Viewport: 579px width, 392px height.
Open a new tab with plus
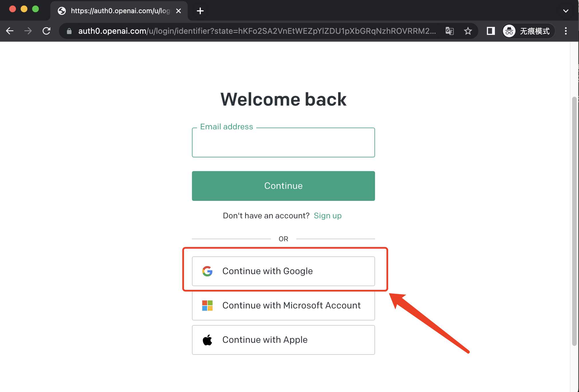click(200, 11)
